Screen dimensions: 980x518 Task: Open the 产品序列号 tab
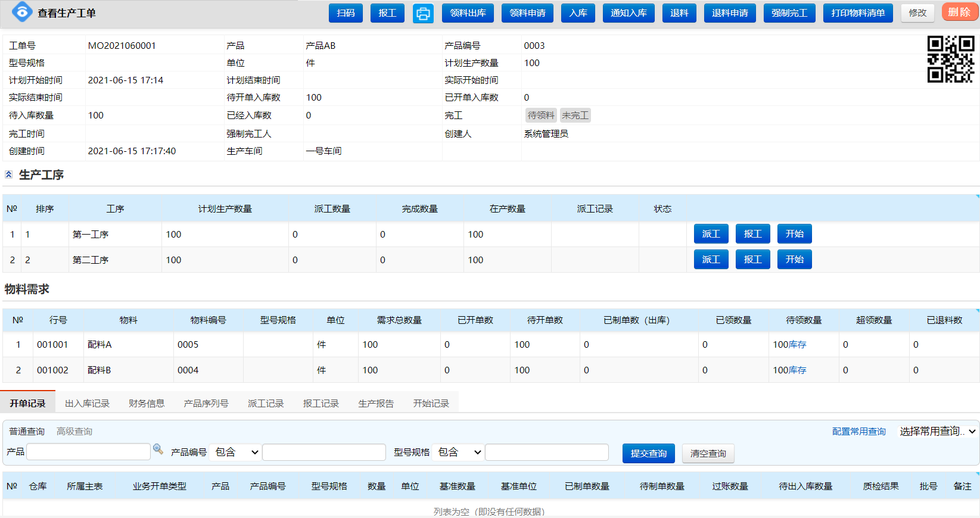point(206,403)
